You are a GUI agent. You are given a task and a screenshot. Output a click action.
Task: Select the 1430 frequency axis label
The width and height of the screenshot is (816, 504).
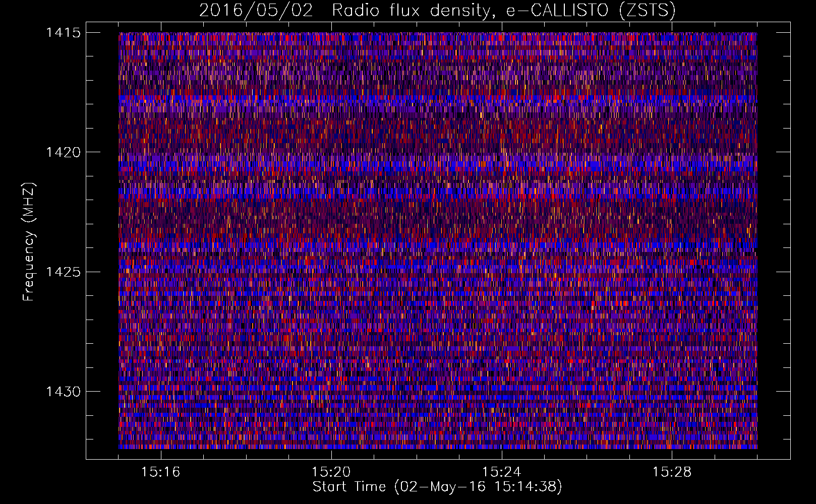(x=63, y=392)
